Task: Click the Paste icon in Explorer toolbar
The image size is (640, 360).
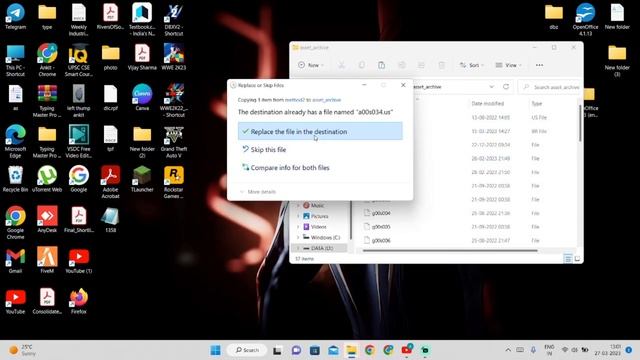Action: tap(381, 65)
